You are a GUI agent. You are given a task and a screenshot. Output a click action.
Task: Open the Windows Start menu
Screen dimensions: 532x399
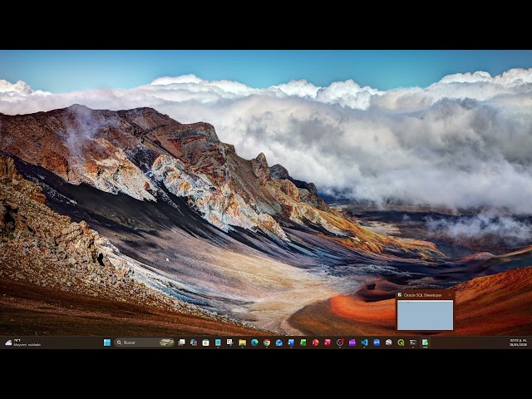[x=107, y=342]
